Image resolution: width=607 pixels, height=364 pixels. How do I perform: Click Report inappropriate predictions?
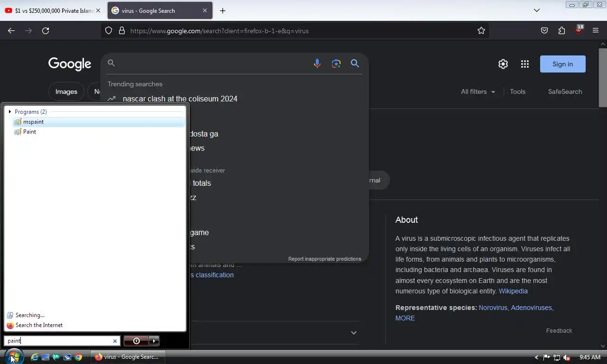click(x=324, y=259)
